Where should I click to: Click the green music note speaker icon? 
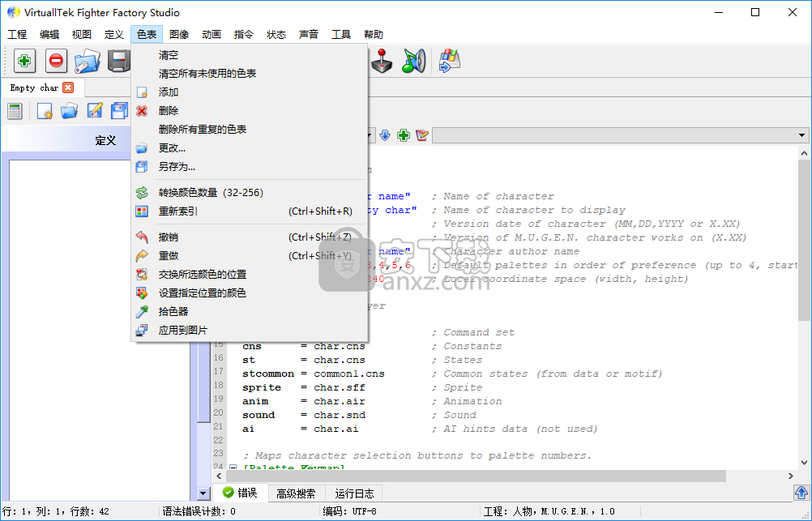[x=413, y=61]
